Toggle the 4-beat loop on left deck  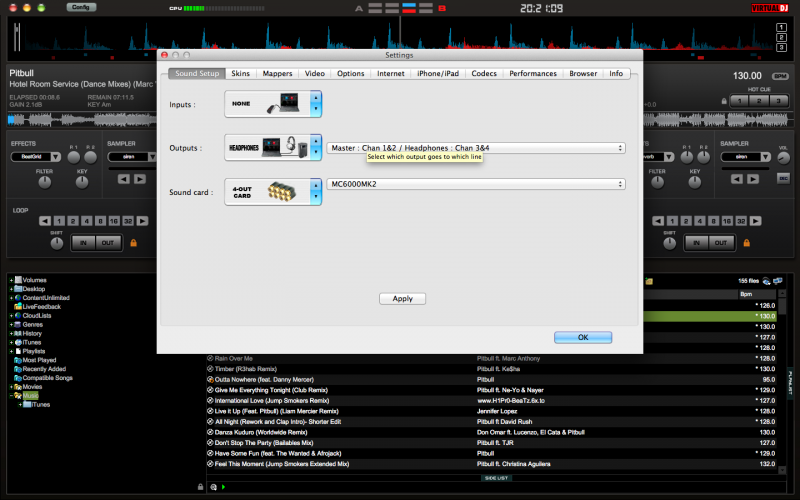pos(86,220)
